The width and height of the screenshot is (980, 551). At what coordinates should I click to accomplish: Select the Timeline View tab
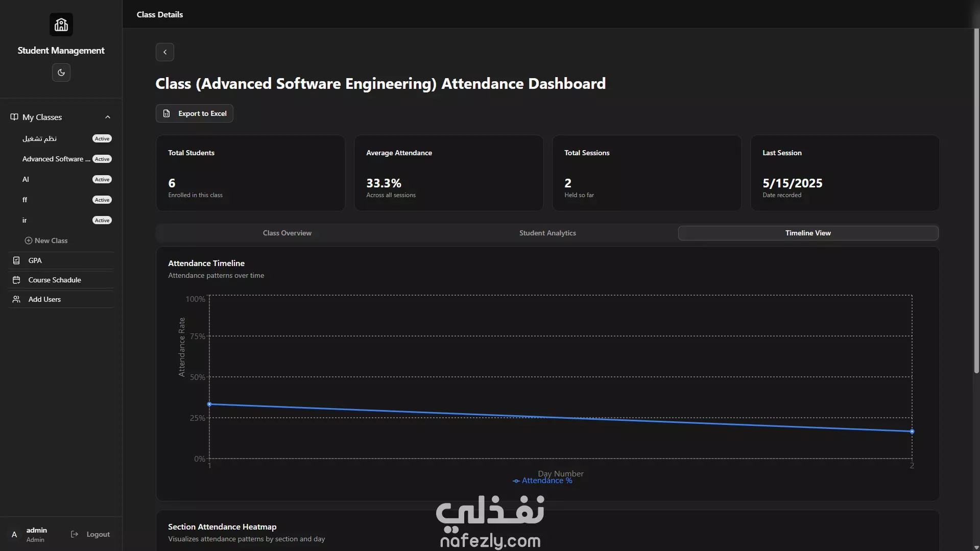pos(808,233)
